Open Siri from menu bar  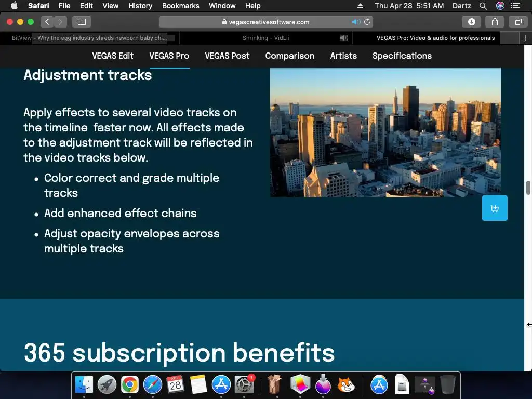(500, 6)
